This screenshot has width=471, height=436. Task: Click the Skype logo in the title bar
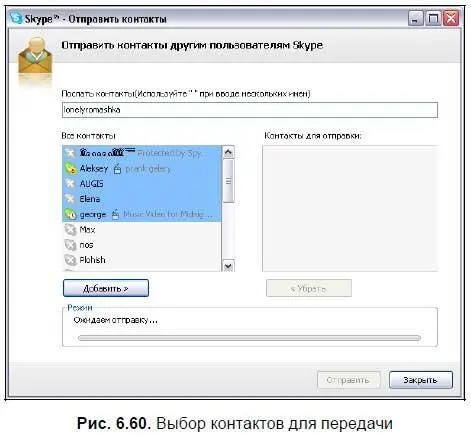click(x=16, y=18)
